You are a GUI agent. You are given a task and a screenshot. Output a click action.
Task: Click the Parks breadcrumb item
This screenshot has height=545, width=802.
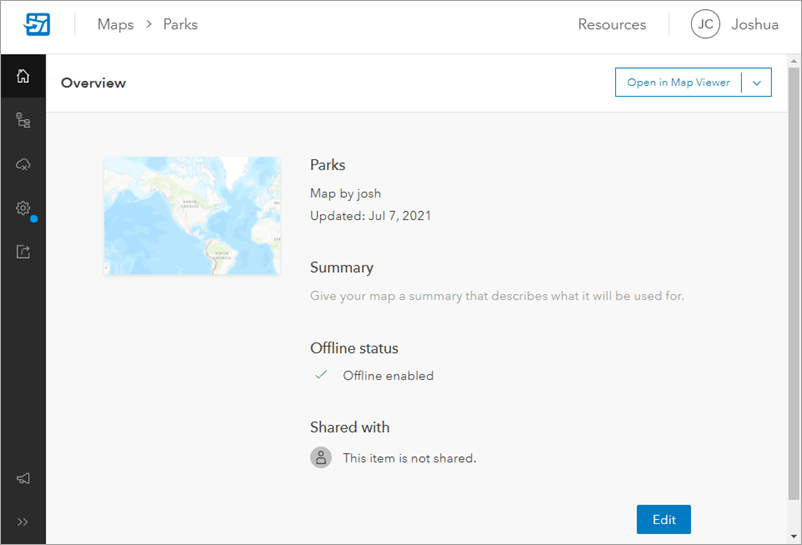pyautogui.click(x=181, y=24)
